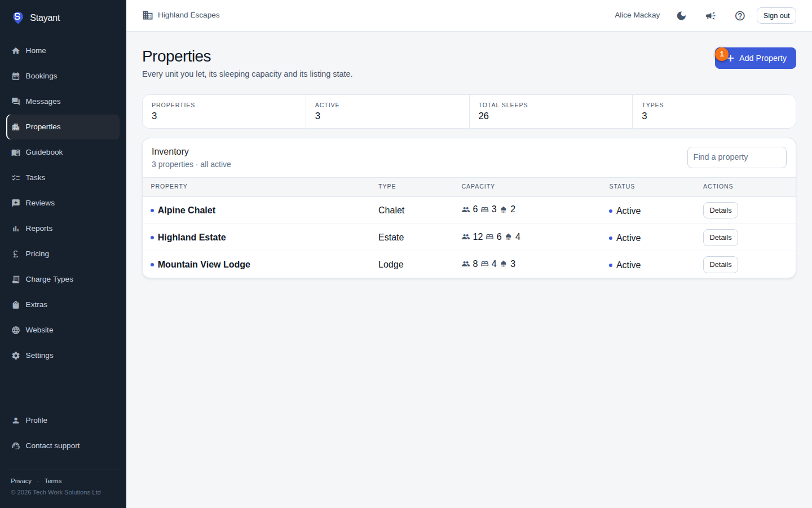Click the Settings gear icon
The height and width of the screenshot is (508, 812).
click(x=16, y=356)
